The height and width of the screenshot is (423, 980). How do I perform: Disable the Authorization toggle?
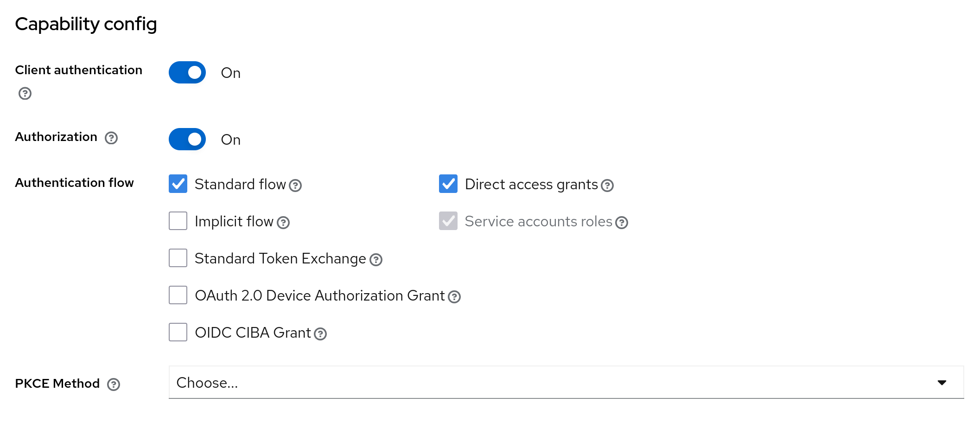pyautogui.click(x=187, y=139)
